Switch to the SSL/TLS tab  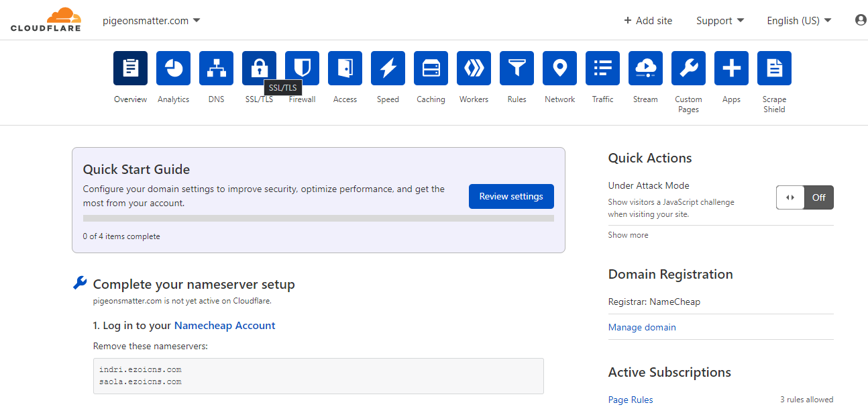click(x=259, y=67)
